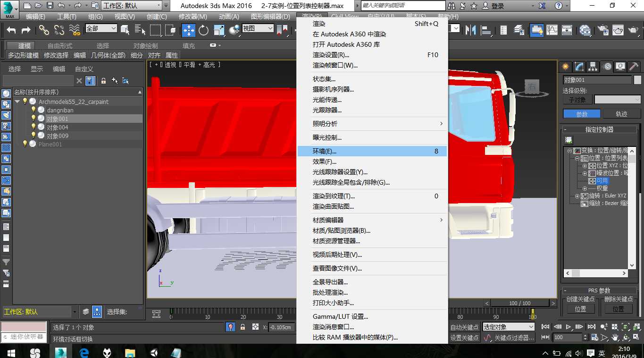Click the Redo arrow in main toolbar
This screenshot has width=644, height=358.
[x=26, y=30]
